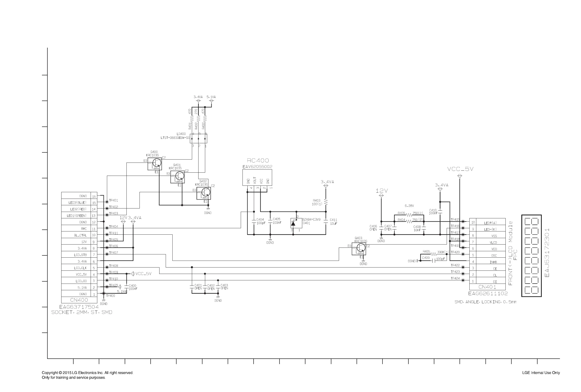Screen dimensions: 581x392
Task: Click the R403 resistor symbol
Action: coord(326,202)
